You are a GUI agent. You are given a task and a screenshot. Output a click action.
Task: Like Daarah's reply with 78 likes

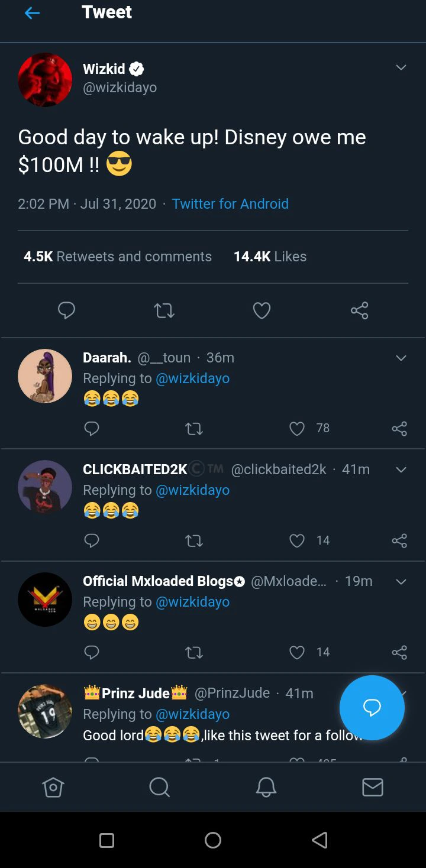coord(297,429)
